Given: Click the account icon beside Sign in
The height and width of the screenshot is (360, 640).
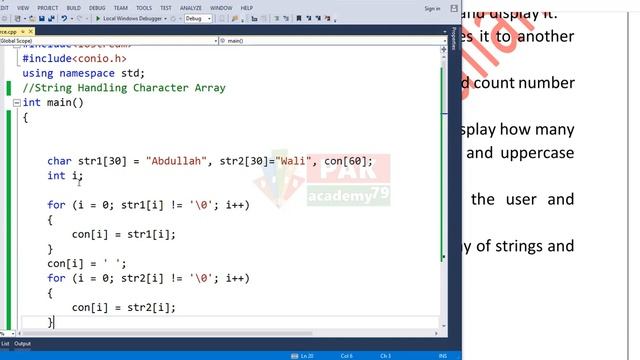Looking at the screenshot, I should 454,8.
